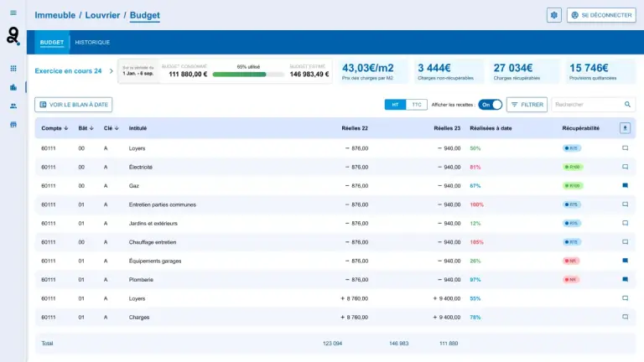Click the 15 746€ provisions card

(600, 71)
